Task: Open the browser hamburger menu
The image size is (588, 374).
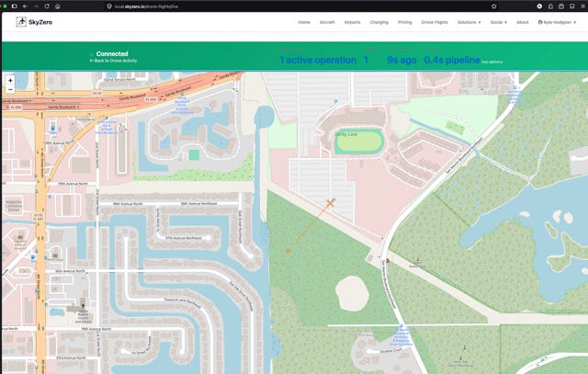Action: [x=582, y=6]
